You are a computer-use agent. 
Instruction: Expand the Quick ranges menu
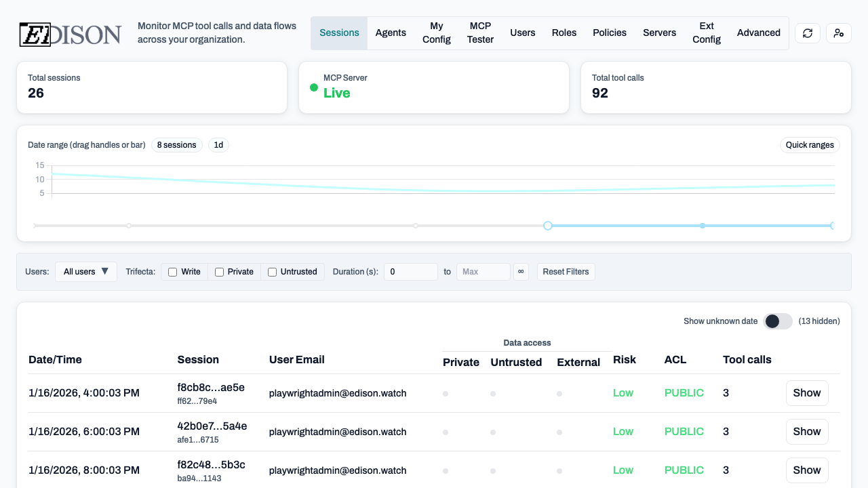[810, 145]
